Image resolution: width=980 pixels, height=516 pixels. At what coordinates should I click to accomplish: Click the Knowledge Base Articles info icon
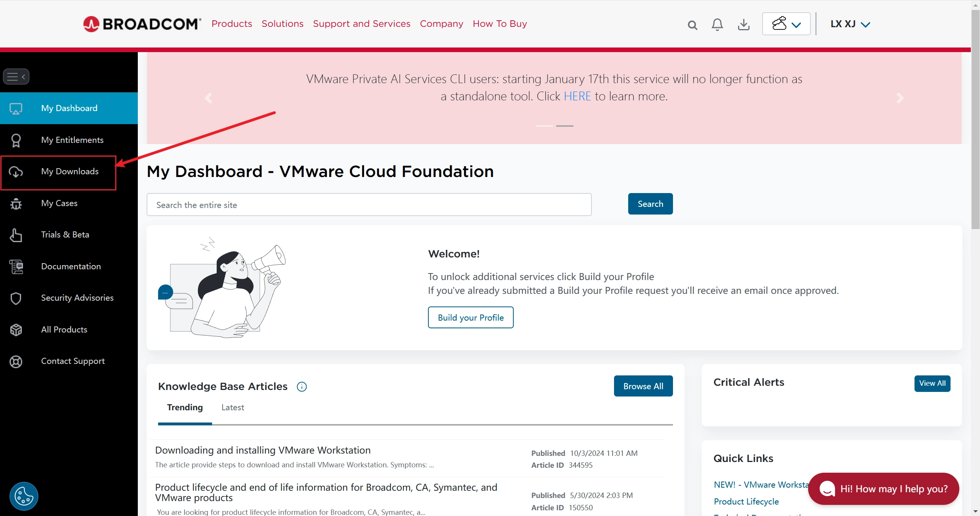(302, 387)
